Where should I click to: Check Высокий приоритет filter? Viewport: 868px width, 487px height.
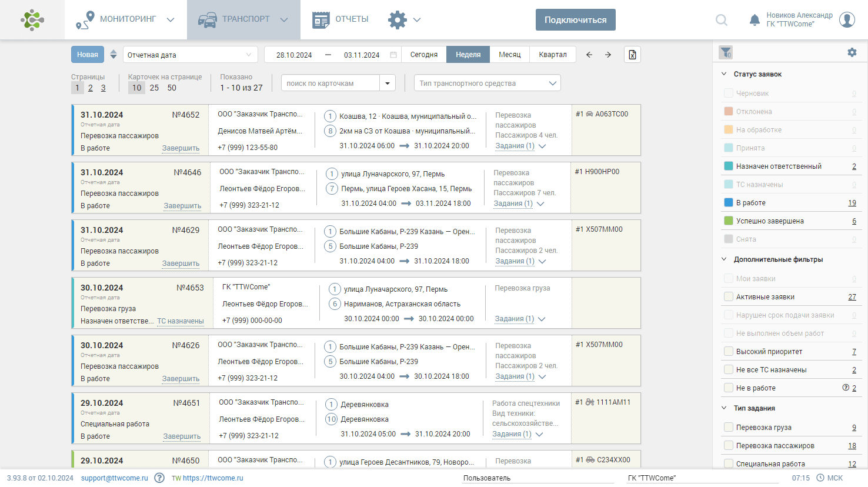(728, 352)
